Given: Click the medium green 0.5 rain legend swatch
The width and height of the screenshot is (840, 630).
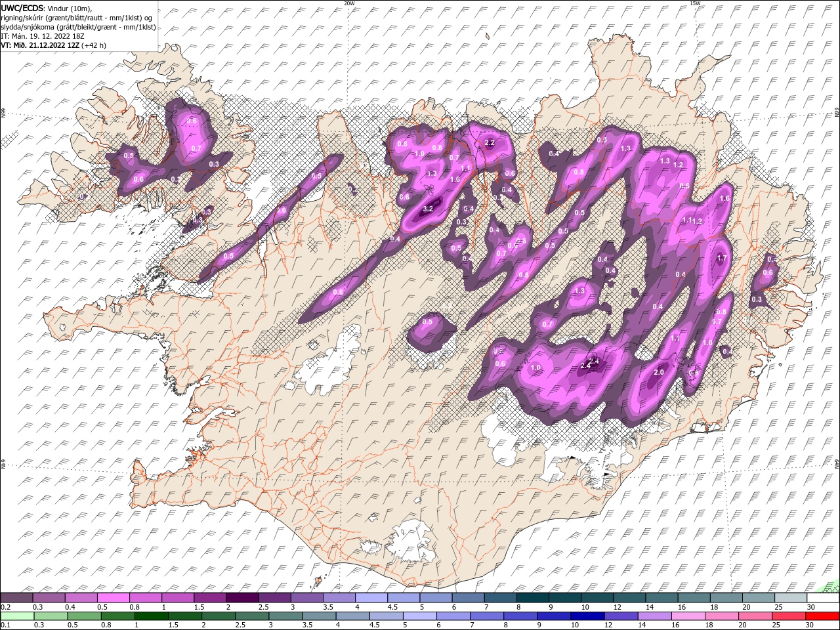Looking at the screenshot, I should click(84, 616).
